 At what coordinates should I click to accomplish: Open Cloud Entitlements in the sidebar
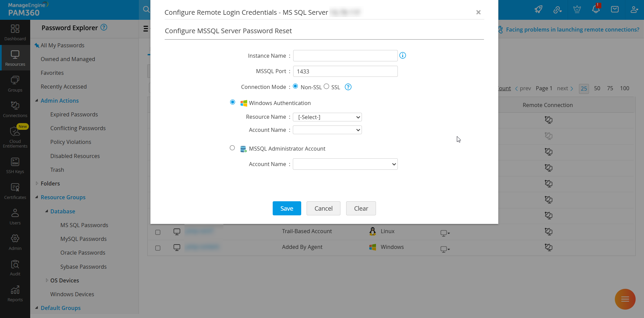pos(15,136)
